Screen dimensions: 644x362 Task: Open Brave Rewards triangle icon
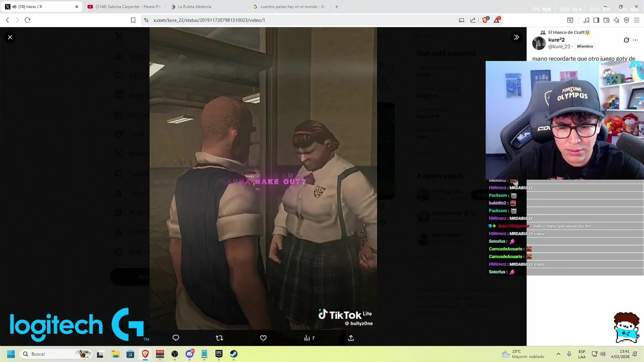(x=497, y=20)
